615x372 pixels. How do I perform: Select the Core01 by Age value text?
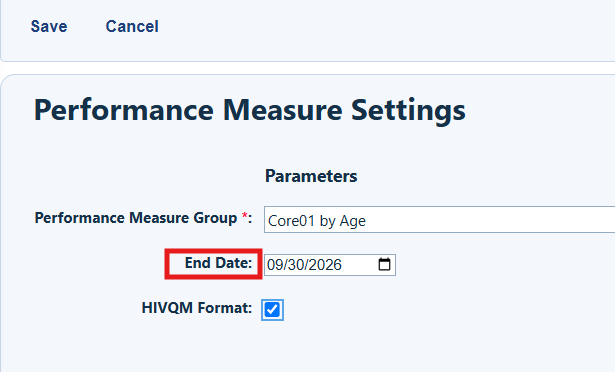(x=317, y=221)
